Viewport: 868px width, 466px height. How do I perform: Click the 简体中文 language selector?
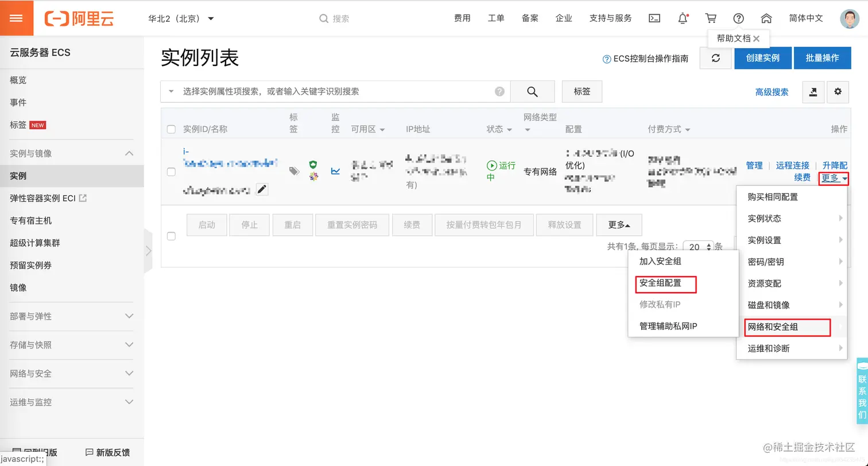tap(806, 18)
